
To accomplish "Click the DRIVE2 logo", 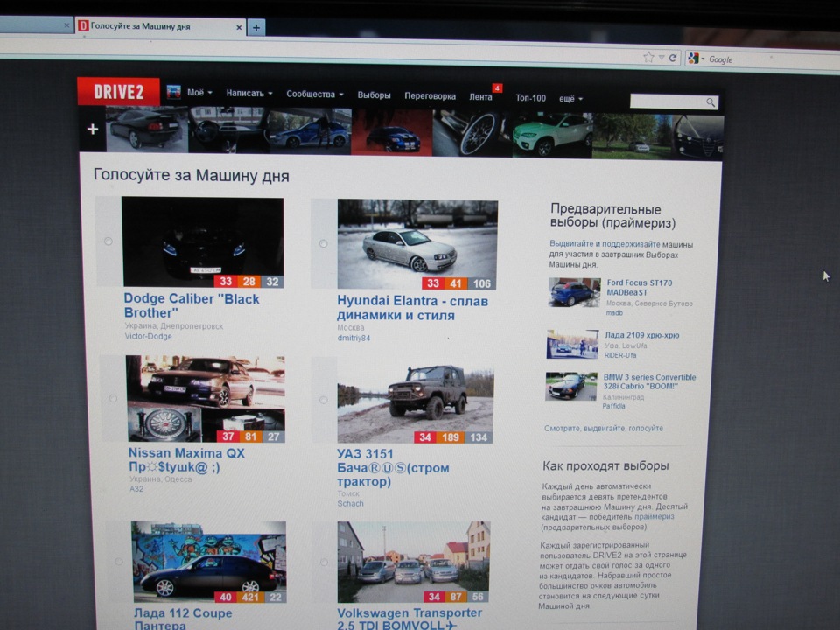I will coord(118,92).
